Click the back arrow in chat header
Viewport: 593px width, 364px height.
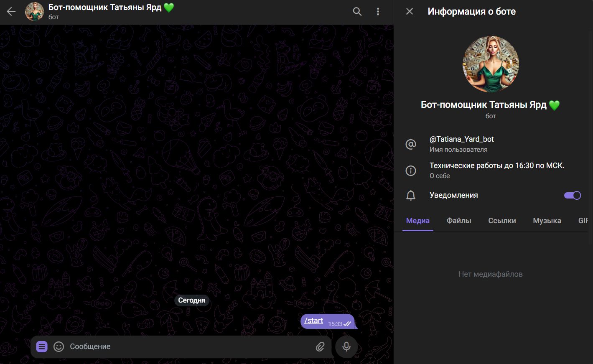[11, 12]
